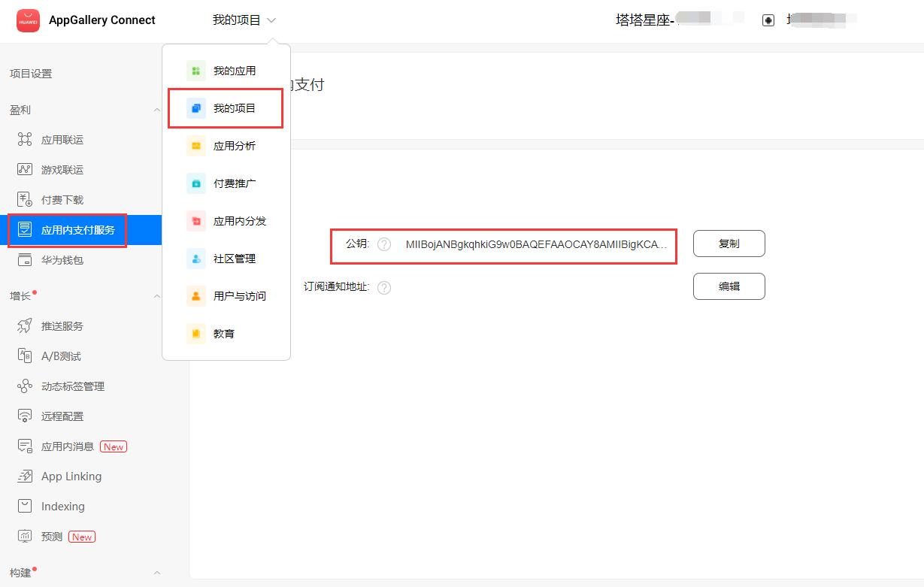924x587 pixels.
Task: Click the 公钥 label
Action: click(357, 244)
